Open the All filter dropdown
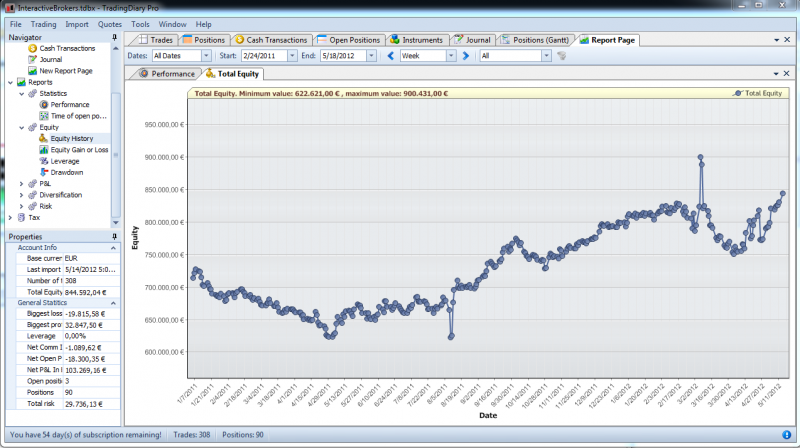The height and width of the screenshot is (448, 800). pyautogui.click(x=546, y=56)
